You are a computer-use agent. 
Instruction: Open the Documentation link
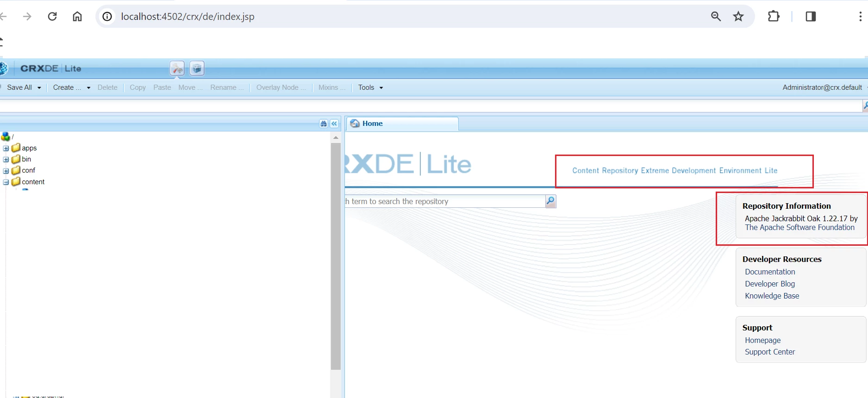[x=770, y=272]
